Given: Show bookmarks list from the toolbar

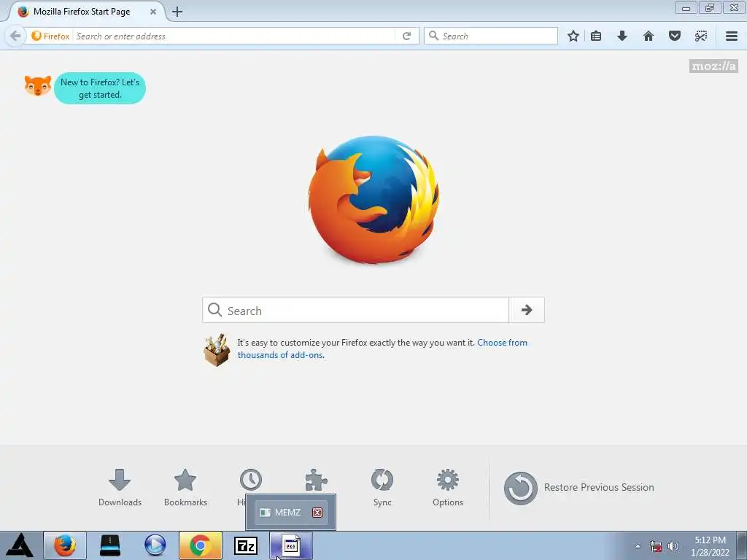Looking at the screenshot, I should tap(596, 36).
